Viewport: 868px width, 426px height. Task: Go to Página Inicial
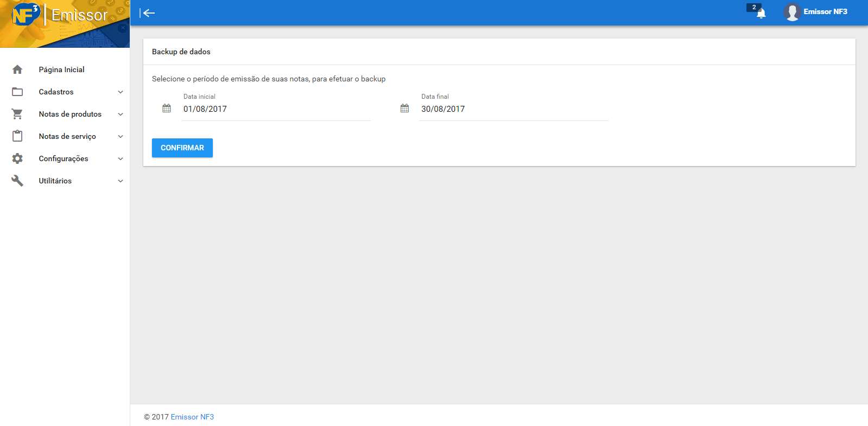click(x=61, y=69)
